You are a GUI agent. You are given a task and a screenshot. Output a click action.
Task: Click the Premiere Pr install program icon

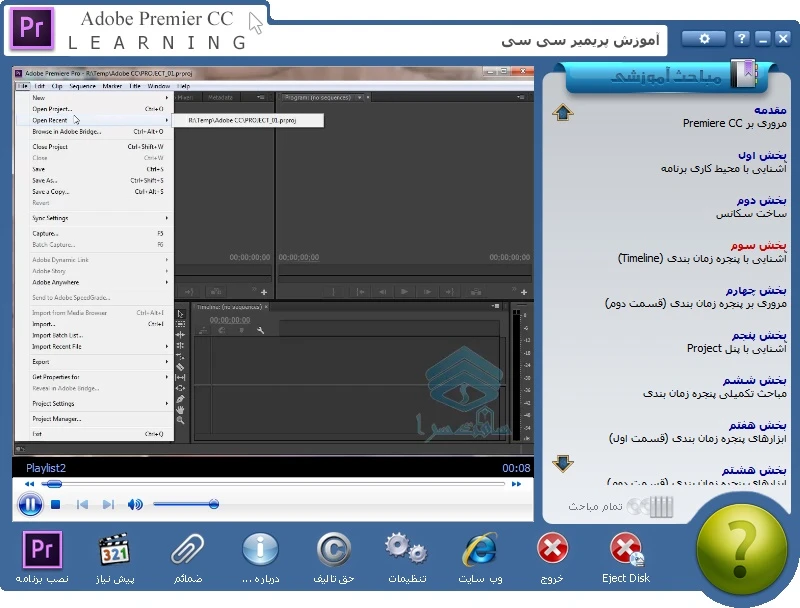[42, 550]
